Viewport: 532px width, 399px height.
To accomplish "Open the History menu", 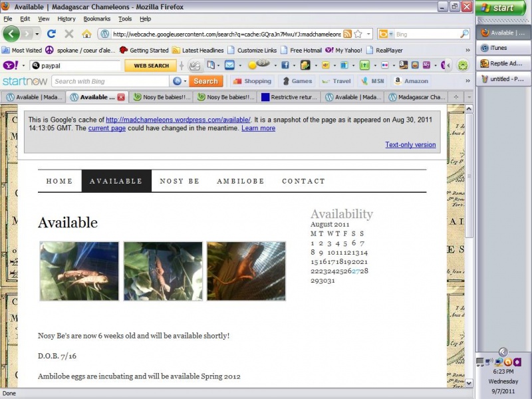I will [66, 19].
